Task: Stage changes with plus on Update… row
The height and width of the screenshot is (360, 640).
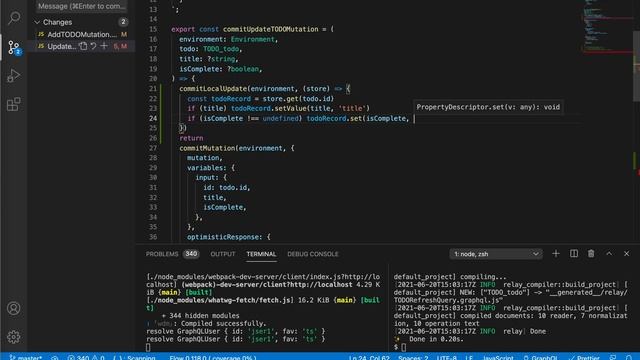Action: tap(104, 46)
